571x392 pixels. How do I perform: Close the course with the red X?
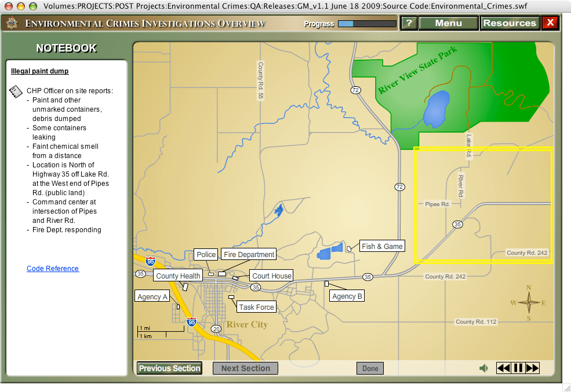550,23
